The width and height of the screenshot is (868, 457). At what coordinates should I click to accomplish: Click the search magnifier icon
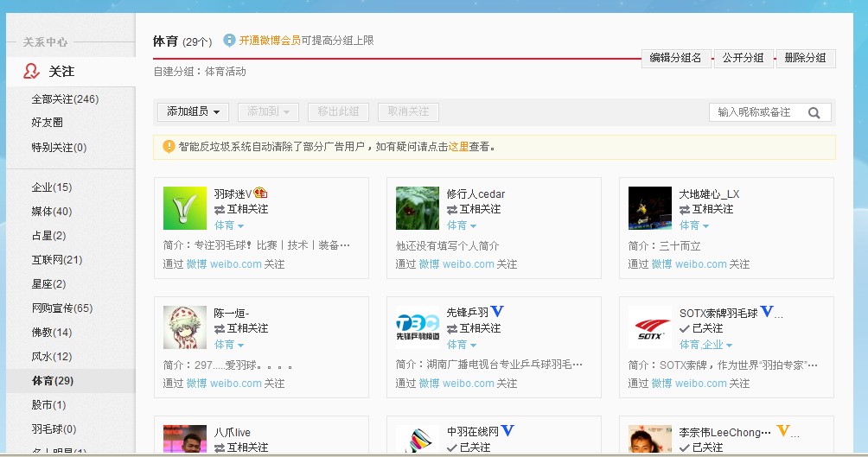[814, 112]
